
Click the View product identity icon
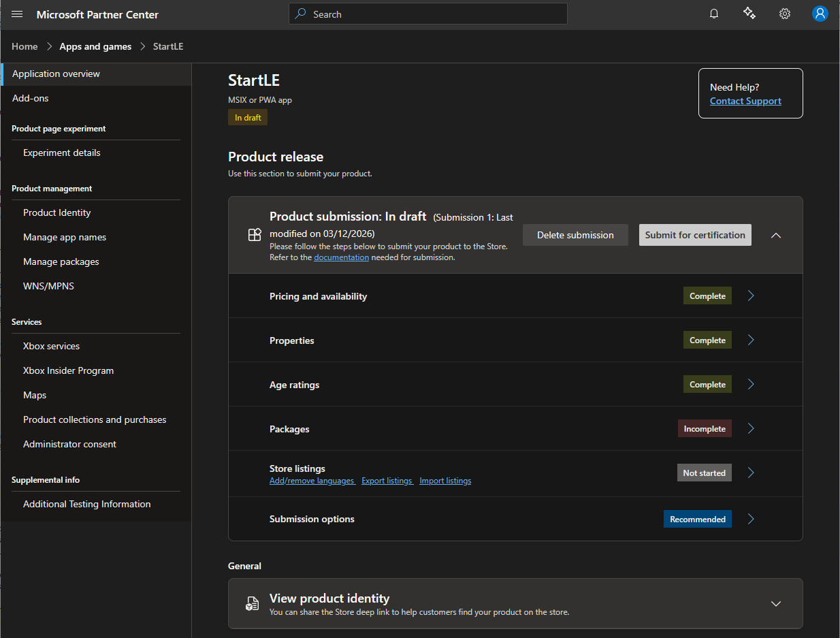[x=253, y=603]
